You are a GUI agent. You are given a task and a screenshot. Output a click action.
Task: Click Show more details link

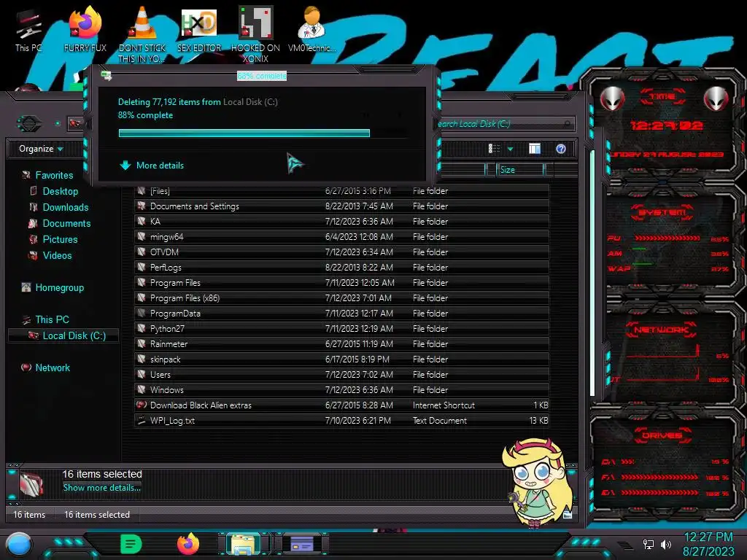point(102,488)
